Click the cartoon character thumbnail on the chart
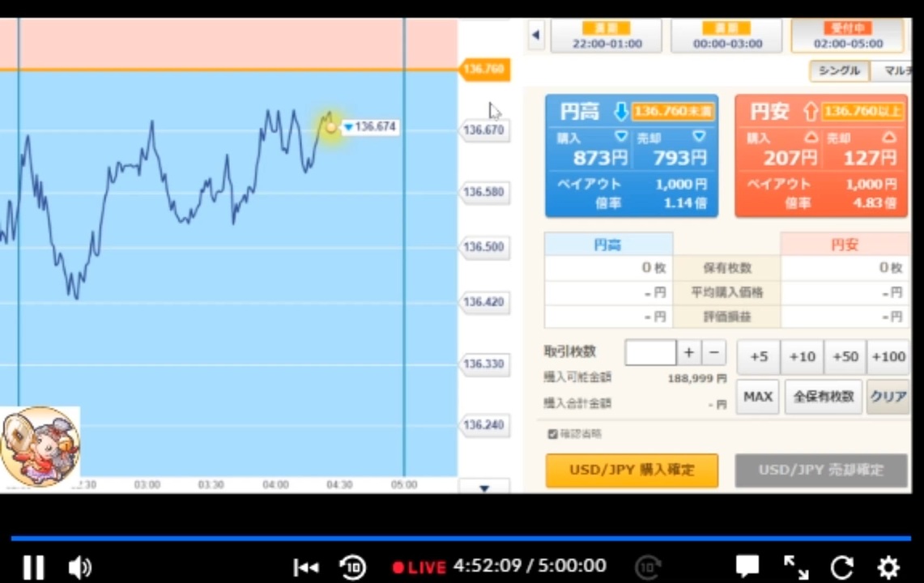 tap(40, 447)
